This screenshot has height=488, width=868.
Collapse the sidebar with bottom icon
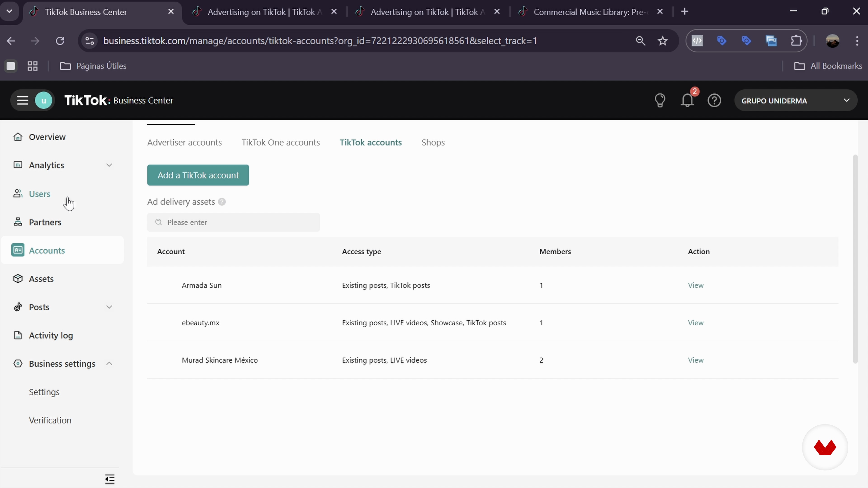[109, 479]
